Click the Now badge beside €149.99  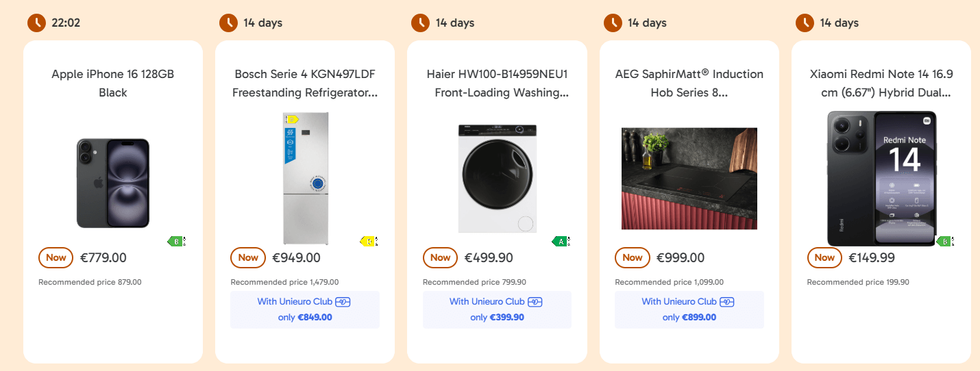[824, 258]
